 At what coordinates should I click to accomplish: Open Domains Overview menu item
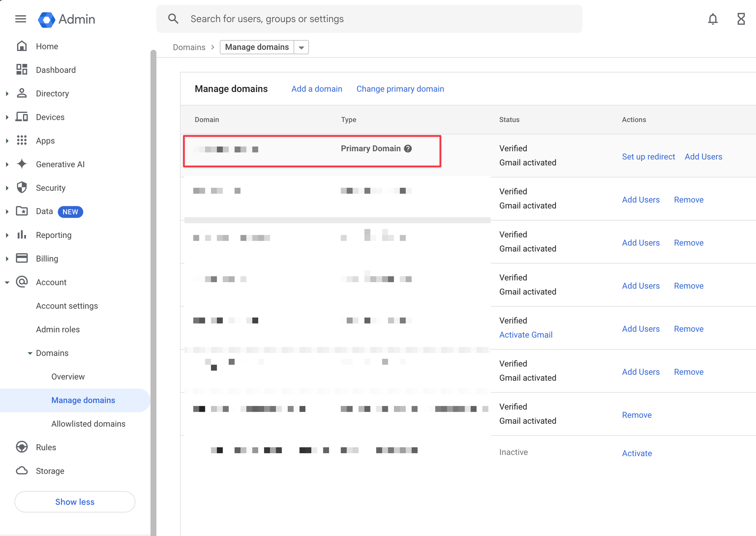(x=68, y=377)
